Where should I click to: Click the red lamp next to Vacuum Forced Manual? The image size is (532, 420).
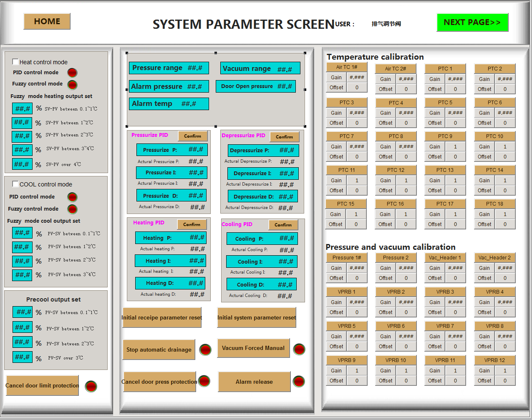299,349
